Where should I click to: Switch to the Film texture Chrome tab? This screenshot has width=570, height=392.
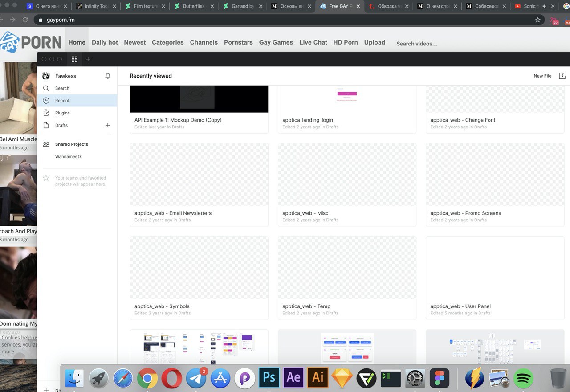(145, 6)
